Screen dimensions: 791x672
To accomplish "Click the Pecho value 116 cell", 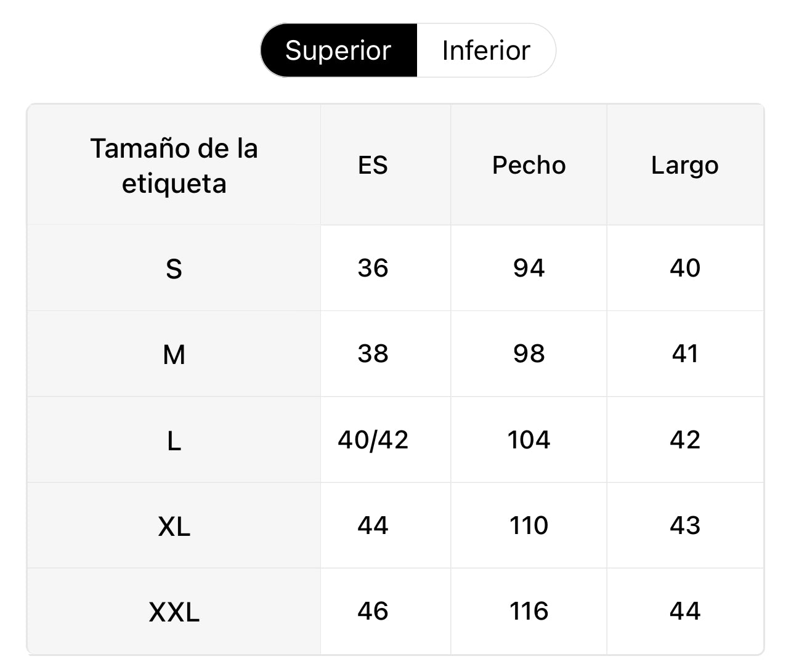I will [529, 611].
